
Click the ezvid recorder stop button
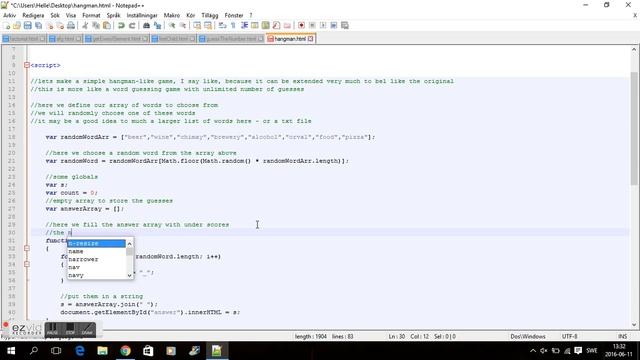coord(70,329)
